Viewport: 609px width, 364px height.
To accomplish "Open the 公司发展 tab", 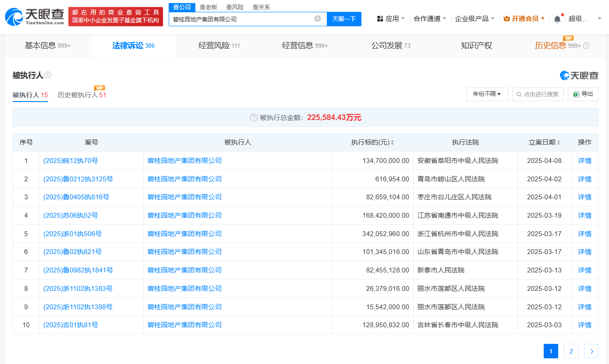I will click(391, 46).
